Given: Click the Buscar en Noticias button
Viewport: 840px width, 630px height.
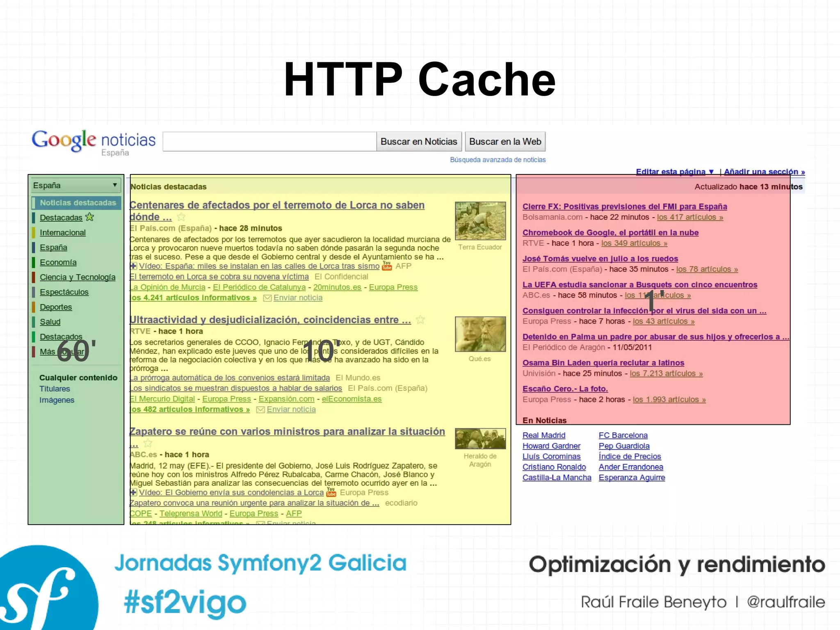Looking at the screenshot, I should [x=419, y=142].
